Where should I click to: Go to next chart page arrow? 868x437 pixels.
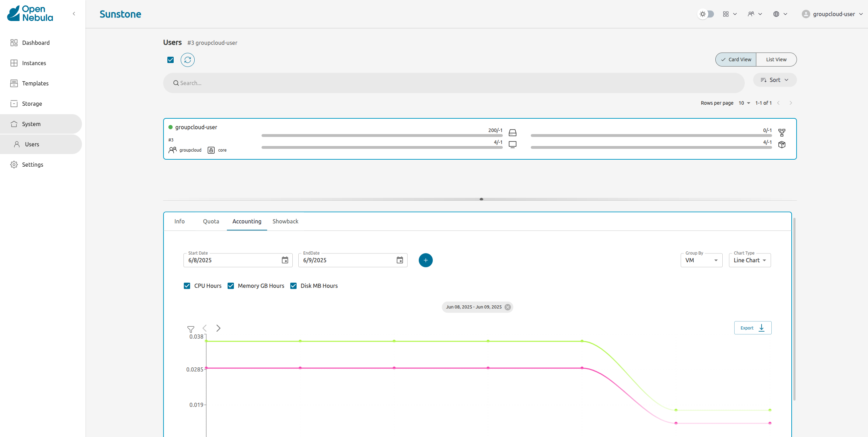click(x=218, y=328)
